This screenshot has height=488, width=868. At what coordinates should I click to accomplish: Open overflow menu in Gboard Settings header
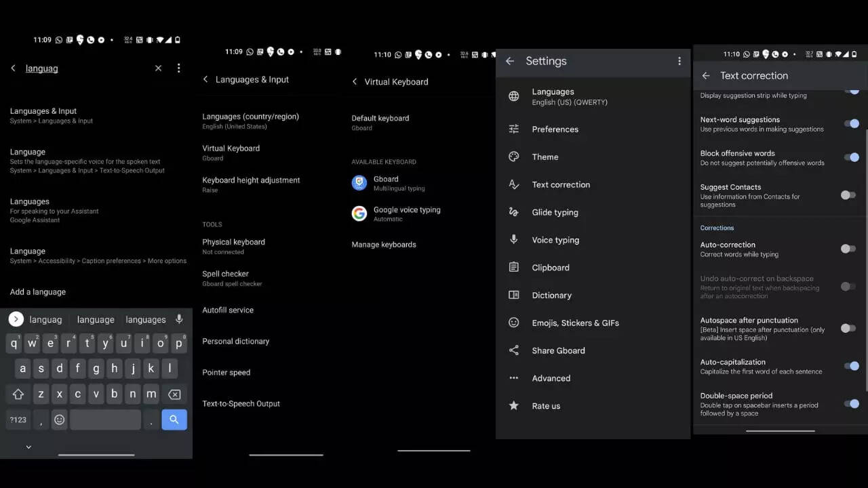679,61
